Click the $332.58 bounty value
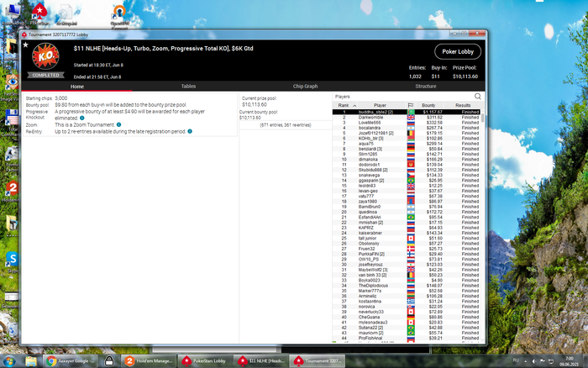Image resolution: width=588 pixels, height=368 pixels. [x=434, y=123]
